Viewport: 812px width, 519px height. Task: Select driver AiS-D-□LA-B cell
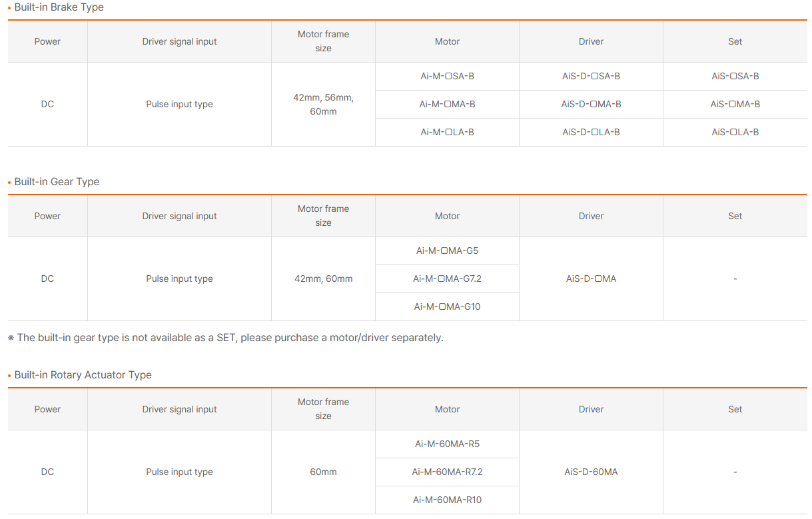tap(591, 132)
